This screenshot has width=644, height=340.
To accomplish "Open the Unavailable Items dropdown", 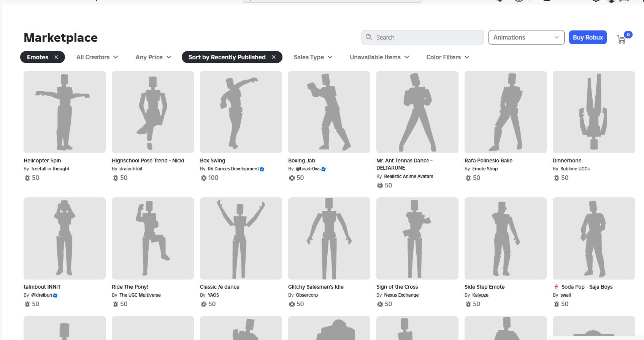I will [379, 57].
